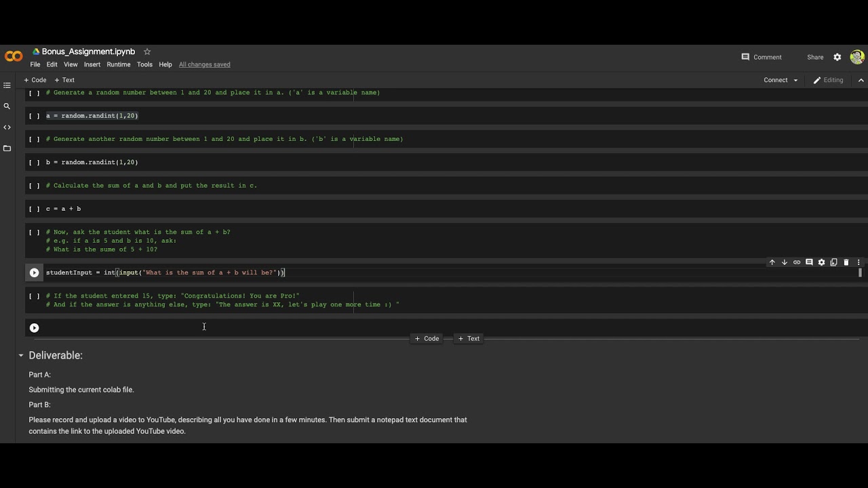Collapse the Deliverable section
This screenshot has height=488, width=868.
[21, 355]
